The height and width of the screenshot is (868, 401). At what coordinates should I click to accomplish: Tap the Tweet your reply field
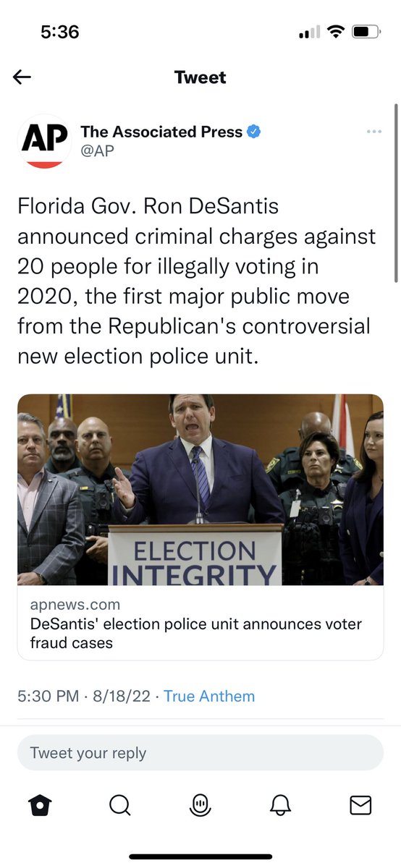tap(200, 752)
